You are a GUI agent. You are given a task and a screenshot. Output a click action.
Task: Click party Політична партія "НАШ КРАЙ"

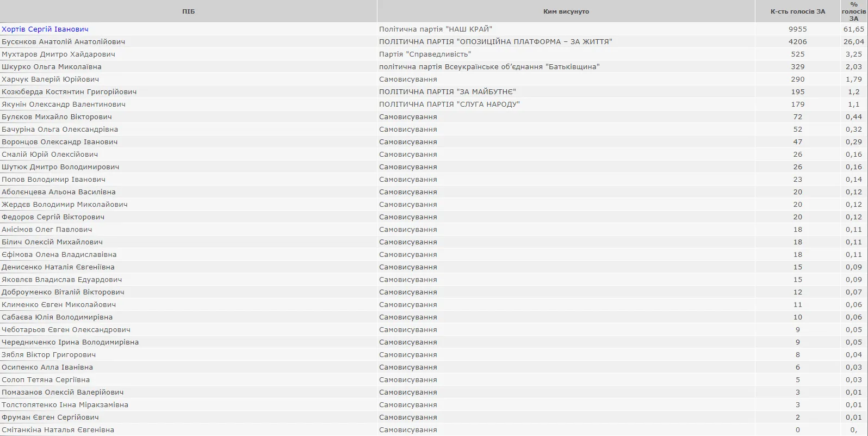pos(436,29)
